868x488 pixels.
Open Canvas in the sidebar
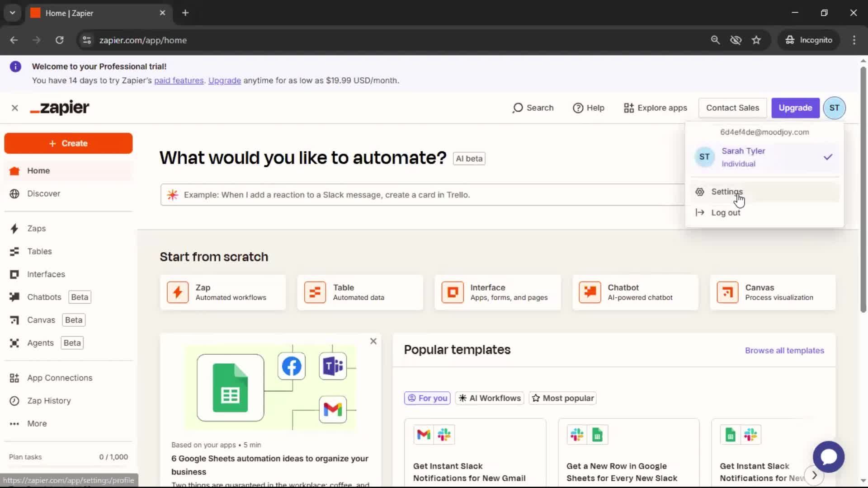68,320
